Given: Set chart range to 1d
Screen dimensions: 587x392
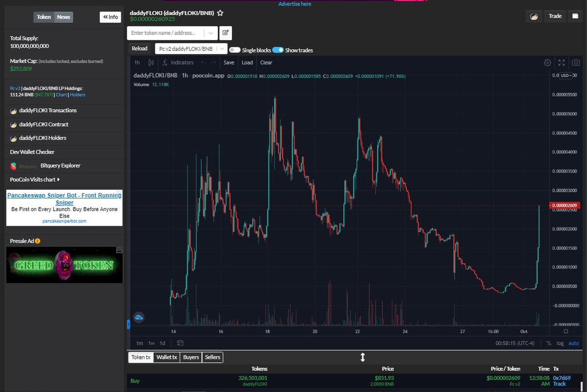Looking at the screenshot, I should [163, 343].
